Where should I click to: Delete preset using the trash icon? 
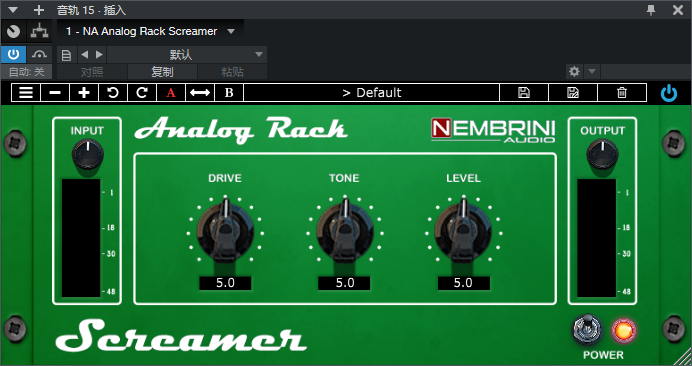pyautogui.click(x=622, y=93)
